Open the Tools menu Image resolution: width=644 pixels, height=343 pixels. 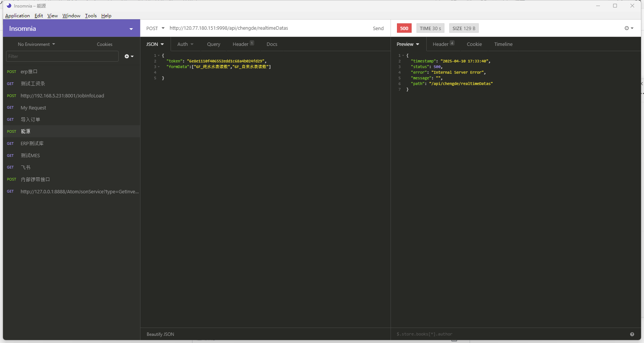pyautogui.click(x=91, y=16)
